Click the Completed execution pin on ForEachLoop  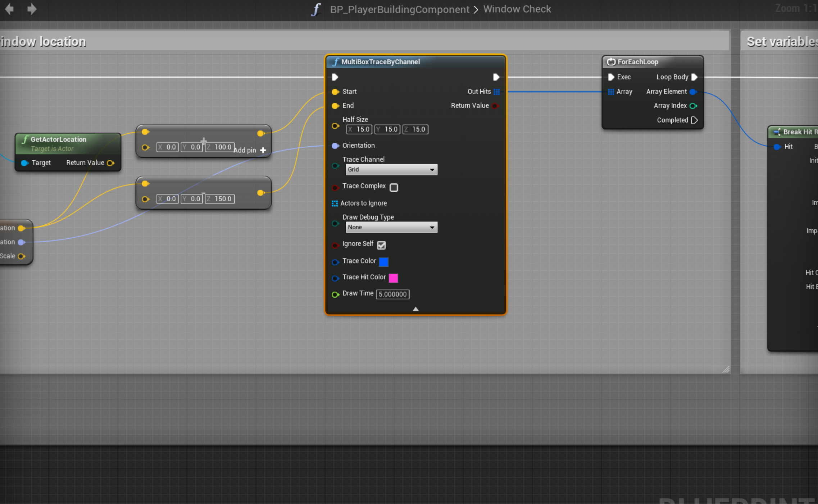point(695,120)
